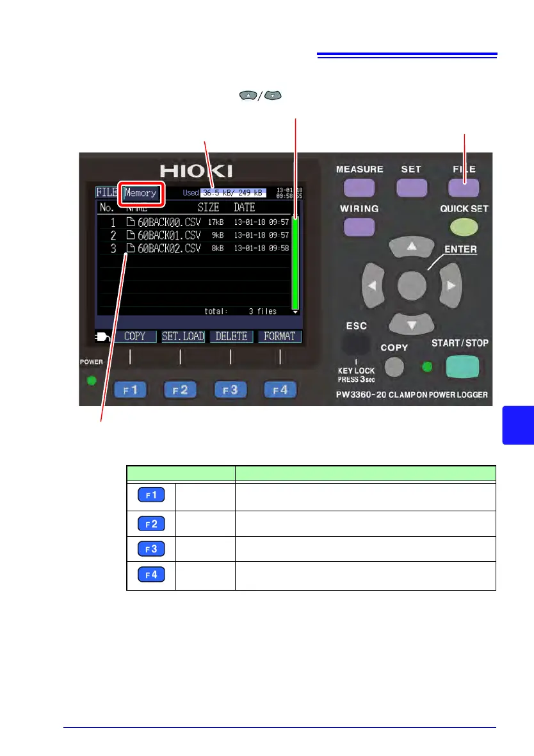Click the blue page-edge chapter tab
534x756 pixels.
518,425
